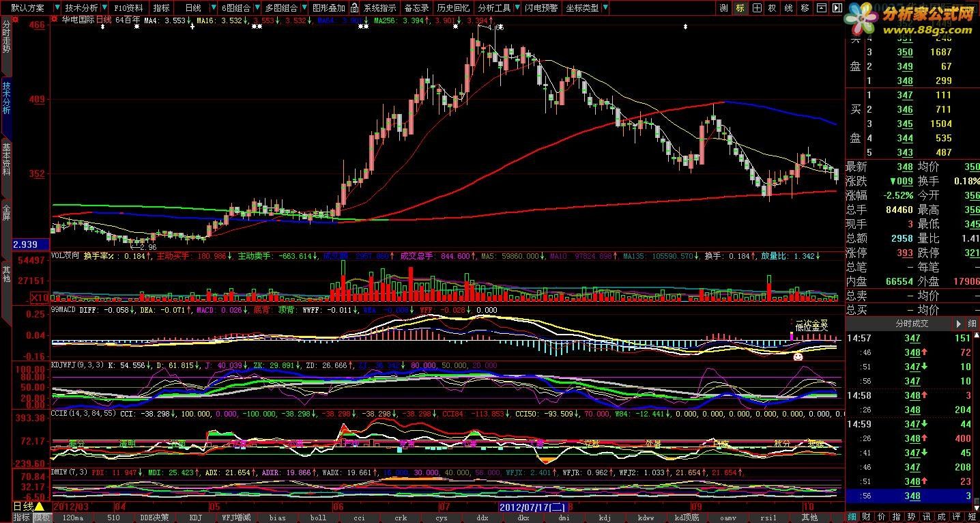Open the 备忘录 menu
This screenshot has height=523, width=980.
click(x=417, y=8)
